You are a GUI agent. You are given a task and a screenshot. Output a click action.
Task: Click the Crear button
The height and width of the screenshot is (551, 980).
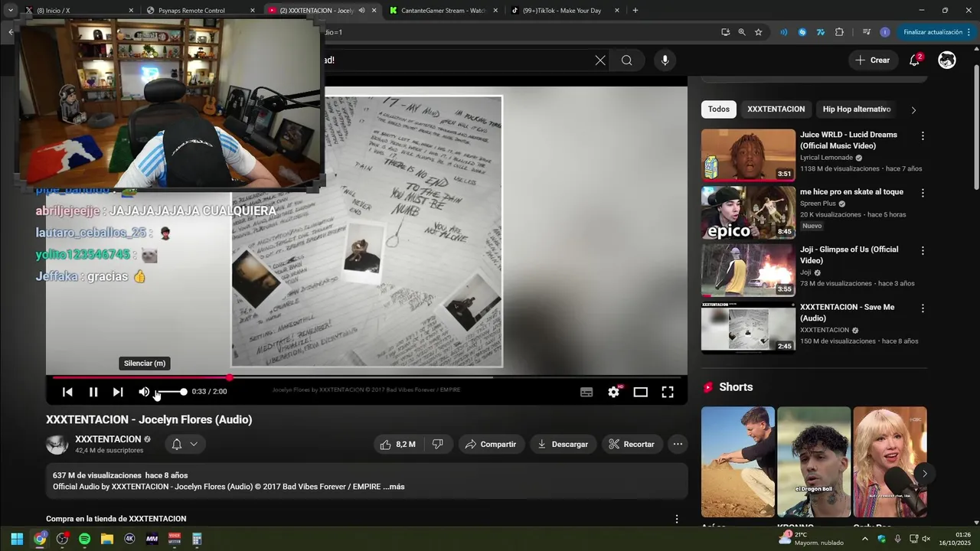873,60
